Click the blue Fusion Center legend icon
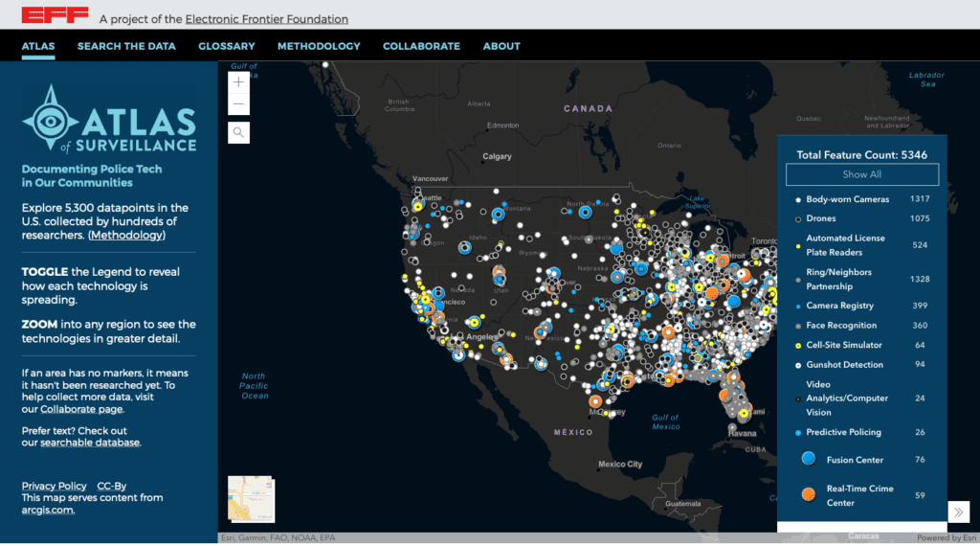This screenshot has width=980, height=546. coord(809,460)
